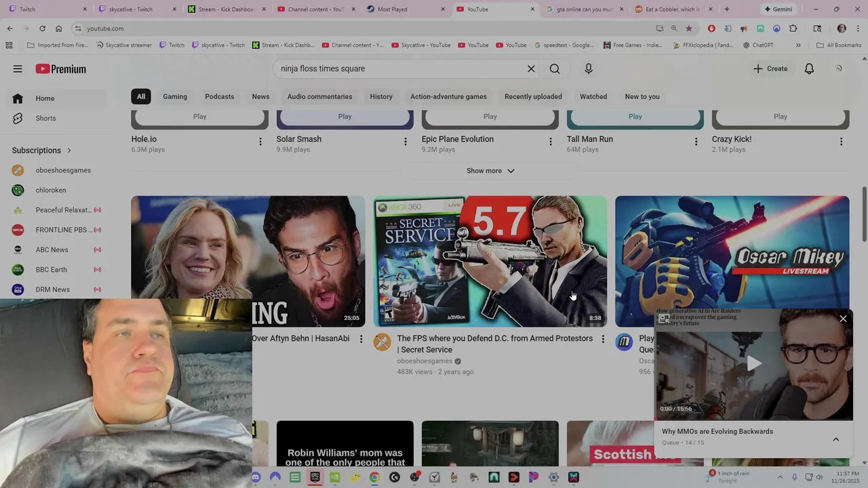Viewport: 868px width, 488px height.
Task: Bookmark this page with the star
Action: 689,28
